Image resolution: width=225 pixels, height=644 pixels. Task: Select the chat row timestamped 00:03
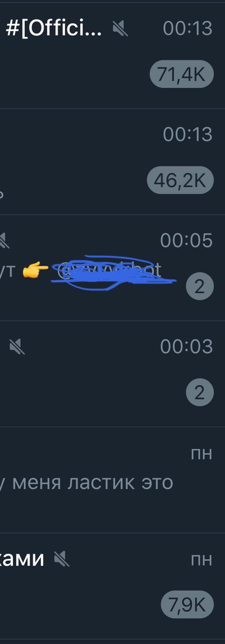click(112, 374)
